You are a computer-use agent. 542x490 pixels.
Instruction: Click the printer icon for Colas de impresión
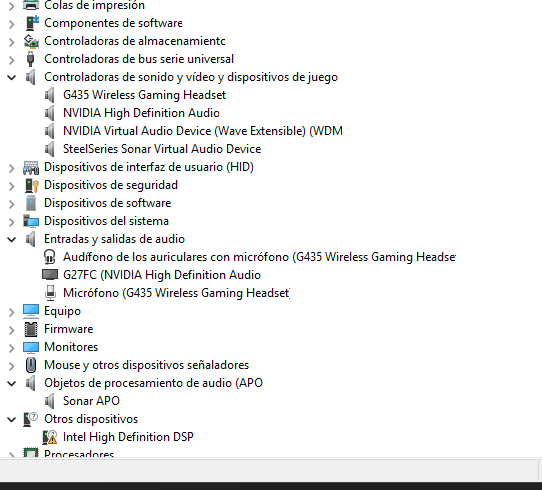tap(31, 5)
